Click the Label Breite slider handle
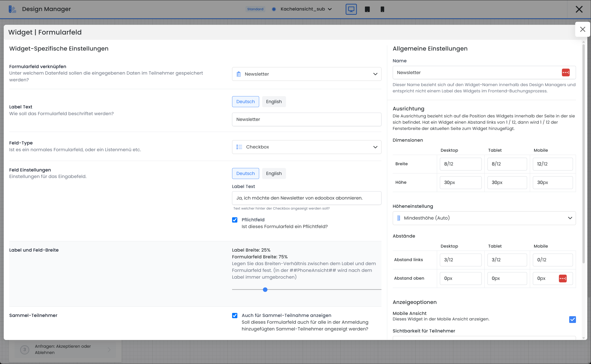This screenshot has width=591, height=364. [x=265, y=290]
